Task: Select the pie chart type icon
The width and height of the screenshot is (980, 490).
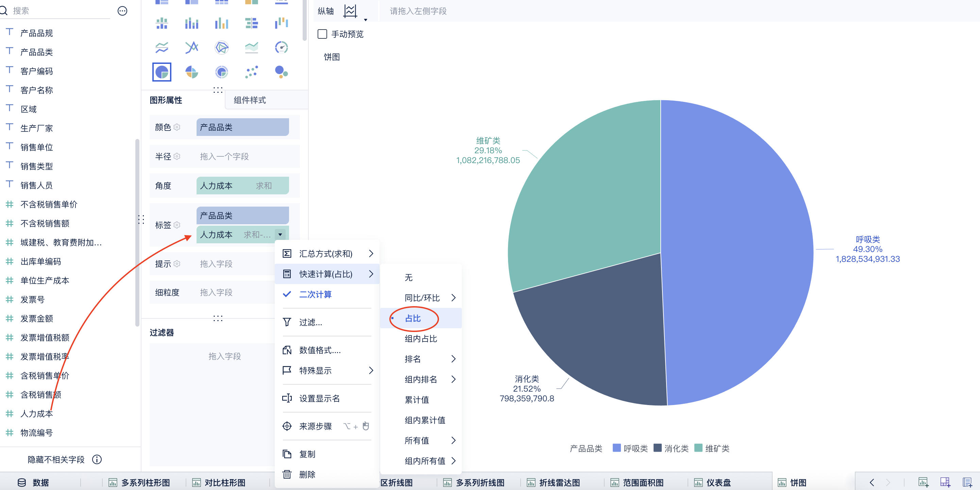Action: tap(162, 72)
